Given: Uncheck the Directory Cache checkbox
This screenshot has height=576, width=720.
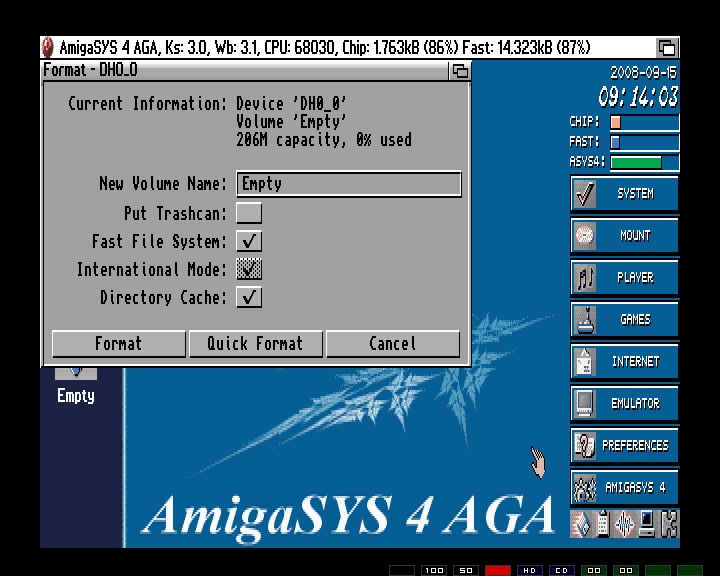Looking at the screenshot, I should click(249, 297).
